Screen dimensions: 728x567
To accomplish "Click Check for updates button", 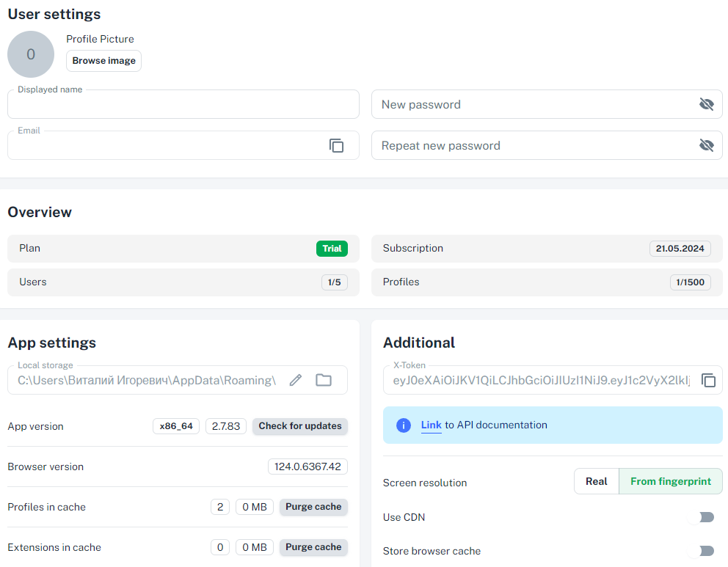I will click(300, 426).
